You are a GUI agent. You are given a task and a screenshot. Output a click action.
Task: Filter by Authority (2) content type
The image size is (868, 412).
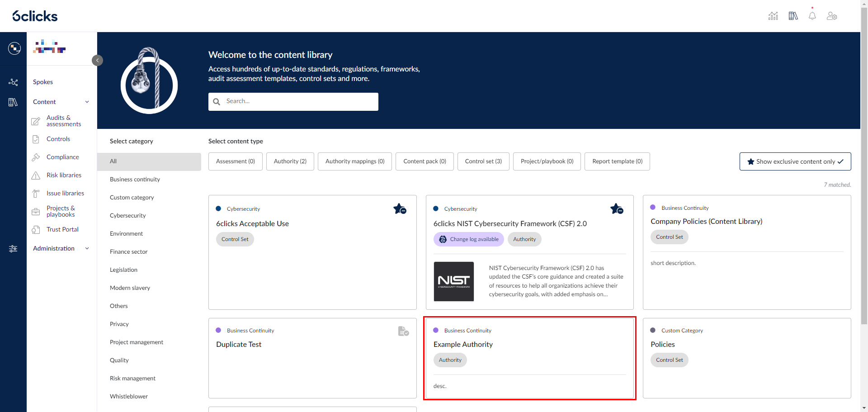[x=290, y=161]
